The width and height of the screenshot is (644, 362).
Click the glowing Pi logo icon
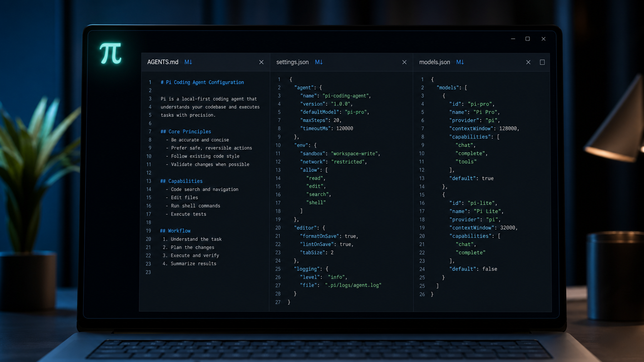[111, 53]
